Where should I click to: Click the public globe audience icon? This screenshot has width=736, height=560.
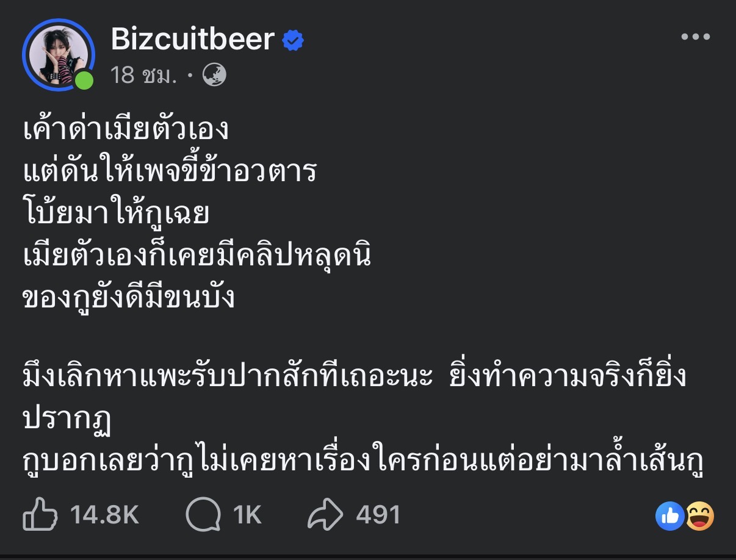[215, 75]
